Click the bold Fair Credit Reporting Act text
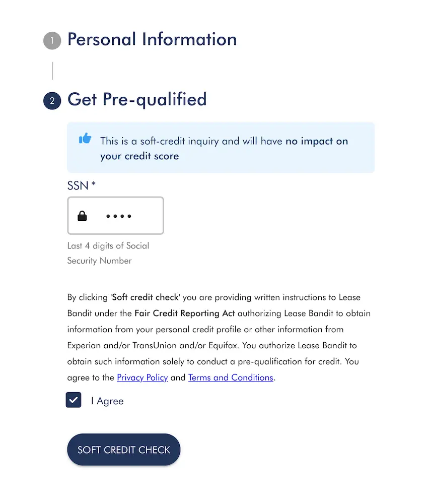Screen dimensions: 429x504 (x=185, y=313)
